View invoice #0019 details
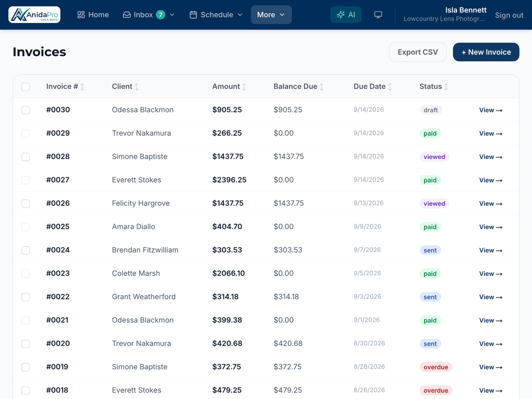This screenshot has width=532, height=399. [x=491, y=367]
